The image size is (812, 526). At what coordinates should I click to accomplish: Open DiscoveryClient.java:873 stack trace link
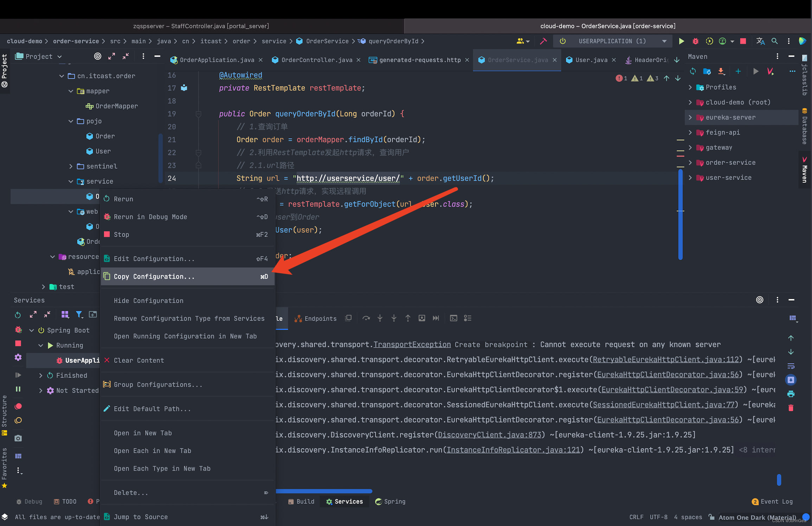point(489,435)
